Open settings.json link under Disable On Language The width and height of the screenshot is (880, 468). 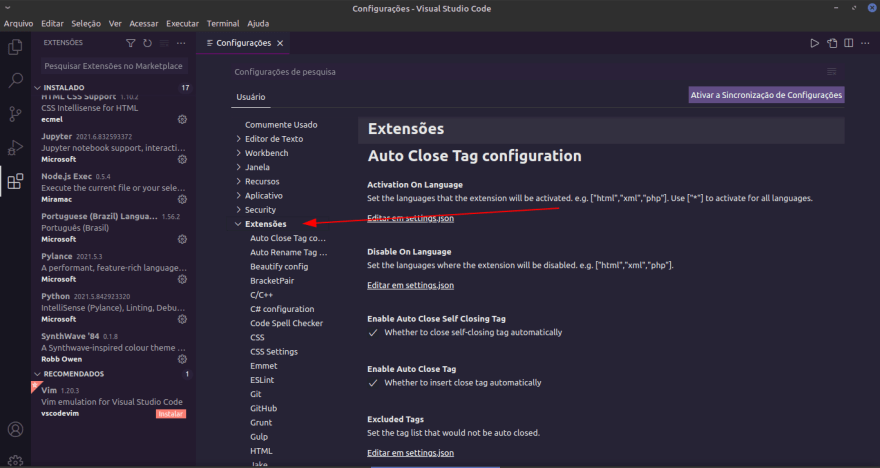pyautogui.click(x=410, y=285)
